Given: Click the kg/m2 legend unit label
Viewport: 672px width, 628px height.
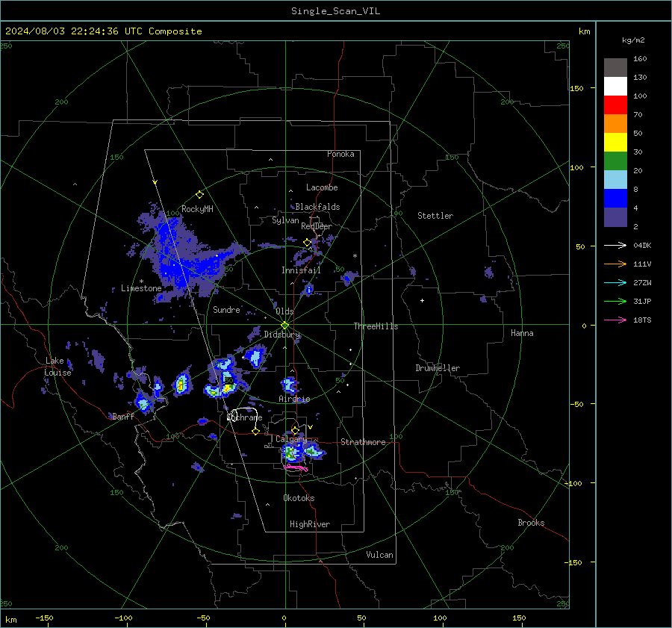Looking at the screenshot, I should pos(633,40).
